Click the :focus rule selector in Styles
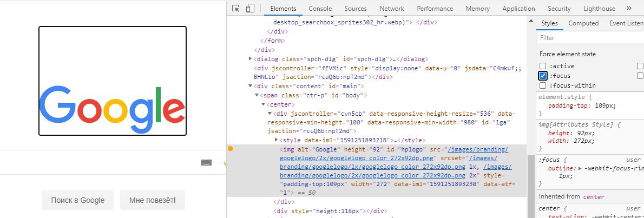This screenshot has width=644, height=218. click(x=549, y=160)
